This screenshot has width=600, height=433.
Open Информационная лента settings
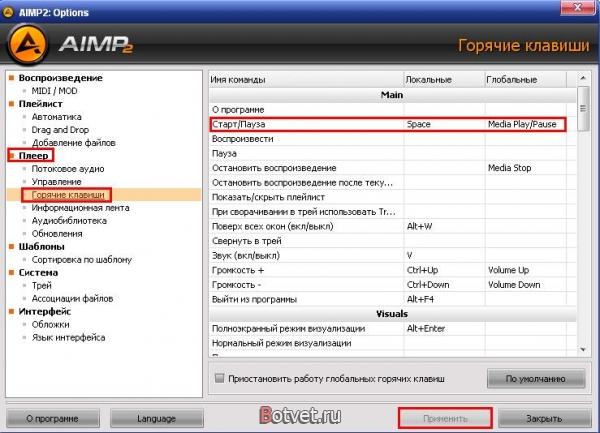[x=80, y=208]
